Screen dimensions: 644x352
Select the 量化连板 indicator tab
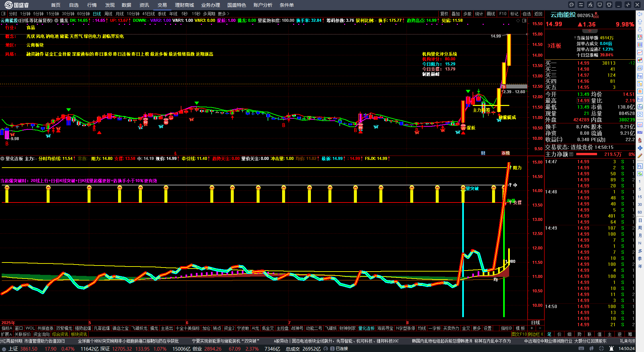[366, 328]
